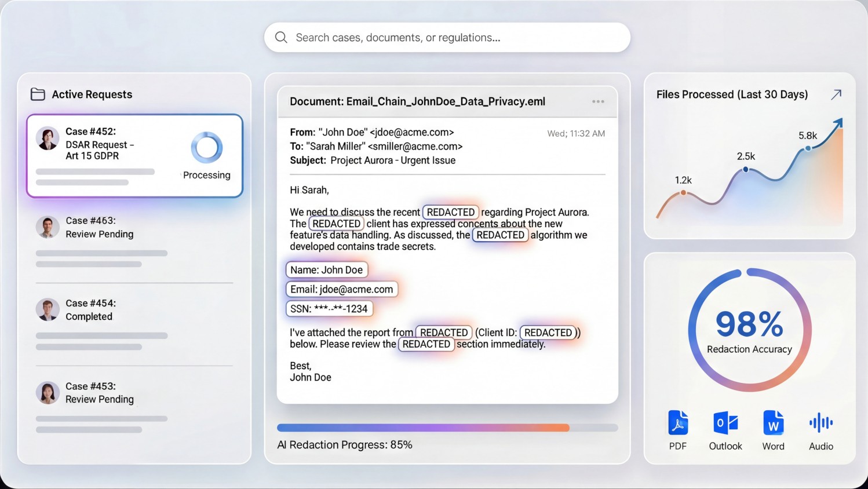Open the document options ellipsis menu
The image size is (868, 489).
[598, 101]
